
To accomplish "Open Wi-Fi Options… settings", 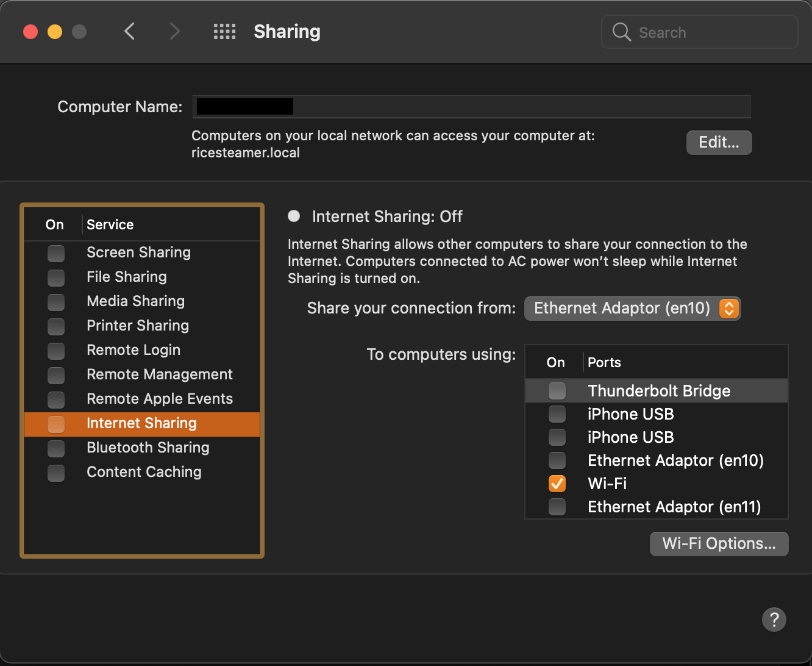I will (x=719, y=544).
